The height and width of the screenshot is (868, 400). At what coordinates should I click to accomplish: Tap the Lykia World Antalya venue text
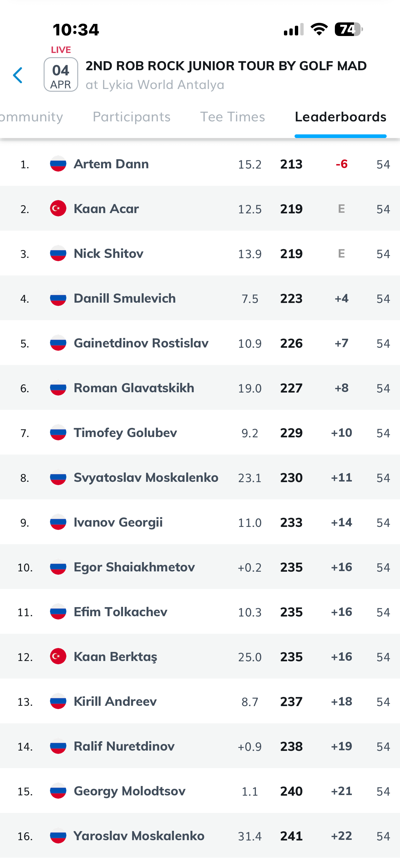click(x=155, y=85)
